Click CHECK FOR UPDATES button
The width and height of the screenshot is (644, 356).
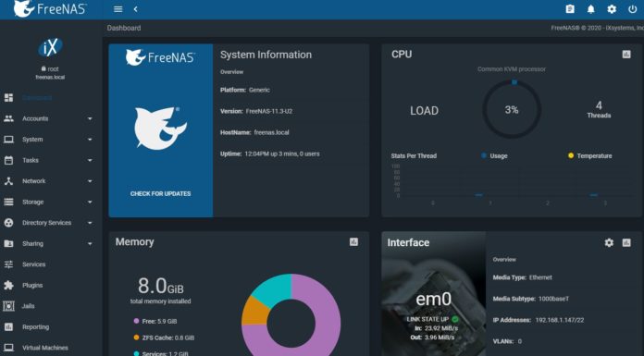[x=161, y=193]
